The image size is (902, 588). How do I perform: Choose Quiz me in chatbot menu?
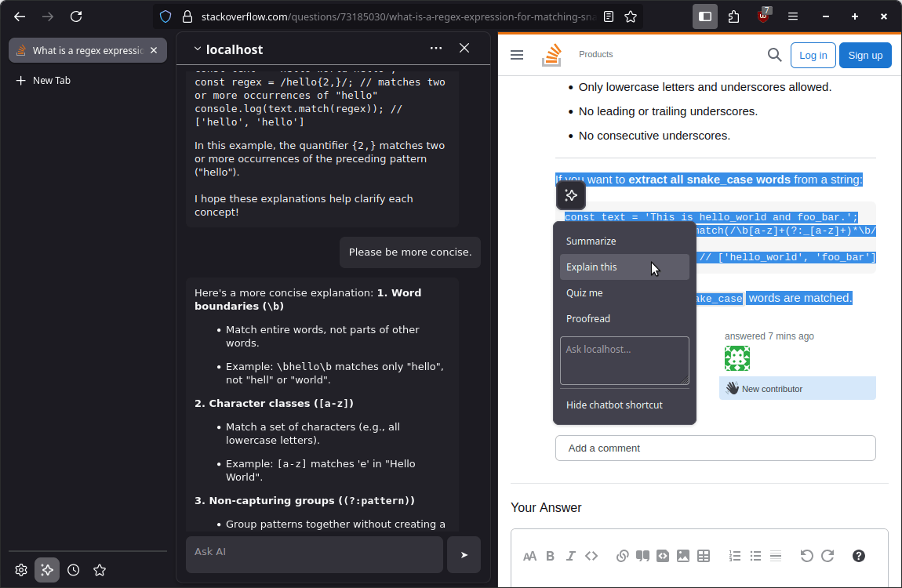pyautogui.click(x=584, y=293)
